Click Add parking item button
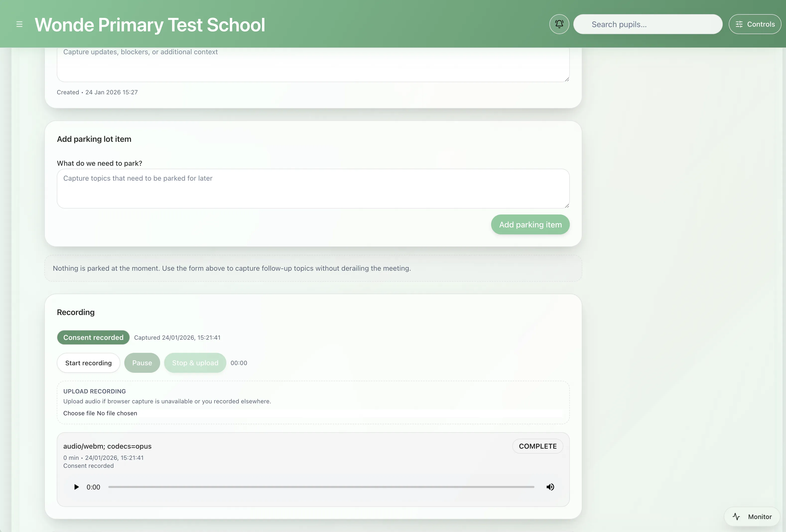 point(530,224)
